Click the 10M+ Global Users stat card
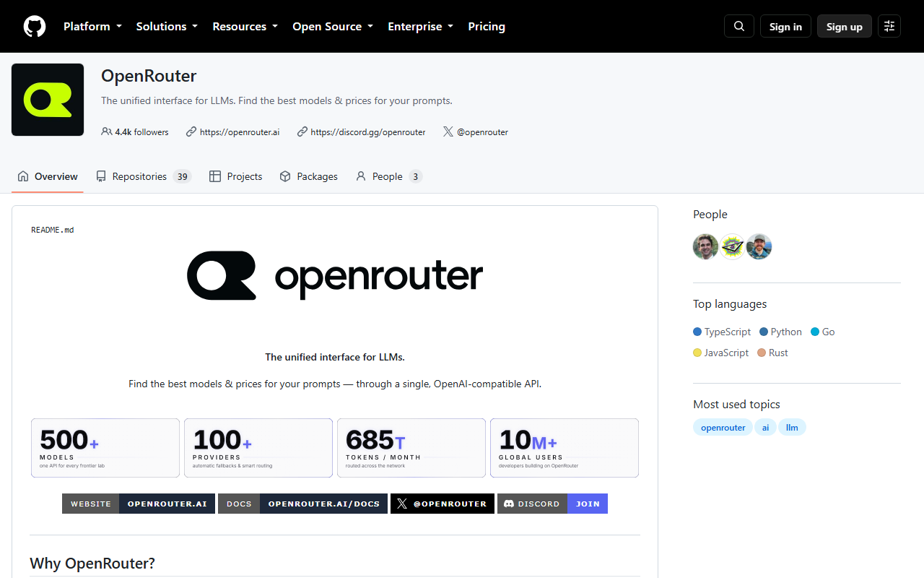 click(x=565, y=448)
